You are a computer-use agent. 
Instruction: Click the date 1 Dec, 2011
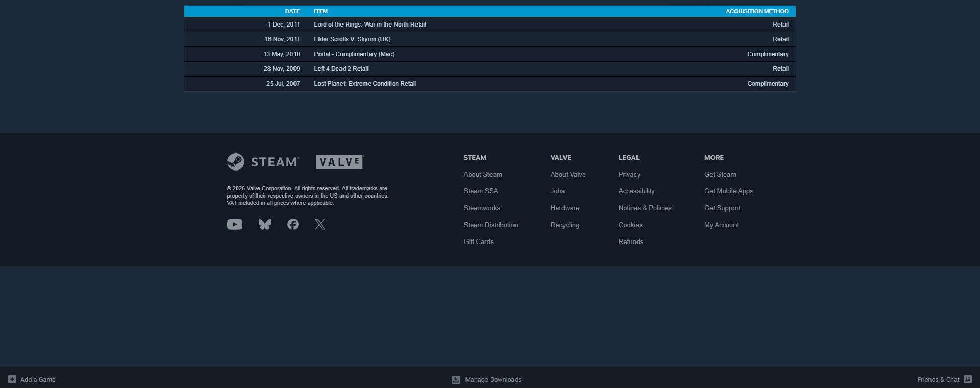[283, 25]
